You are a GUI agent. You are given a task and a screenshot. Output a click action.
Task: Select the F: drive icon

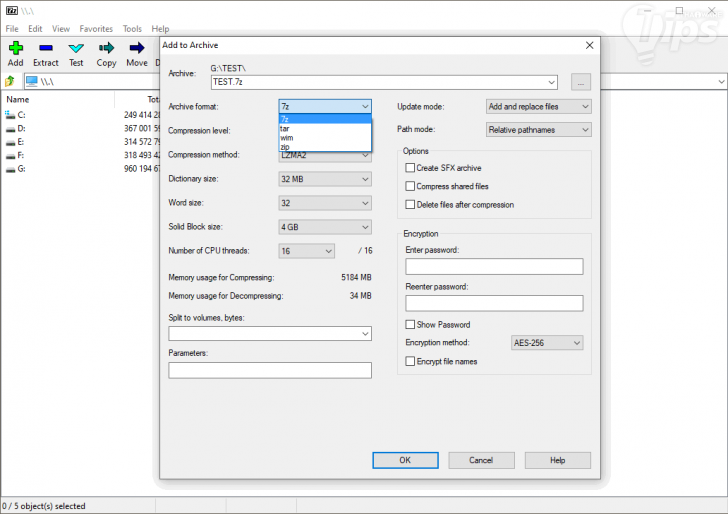(x=10, y=156)
